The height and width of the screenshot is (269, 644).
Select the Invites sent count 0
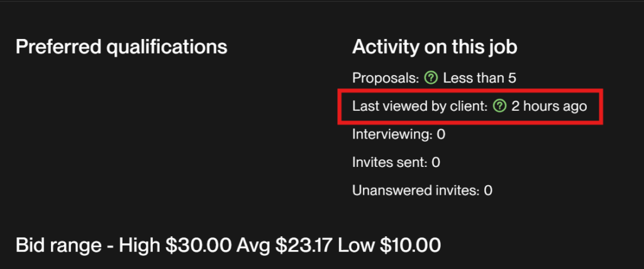(436, 162)
